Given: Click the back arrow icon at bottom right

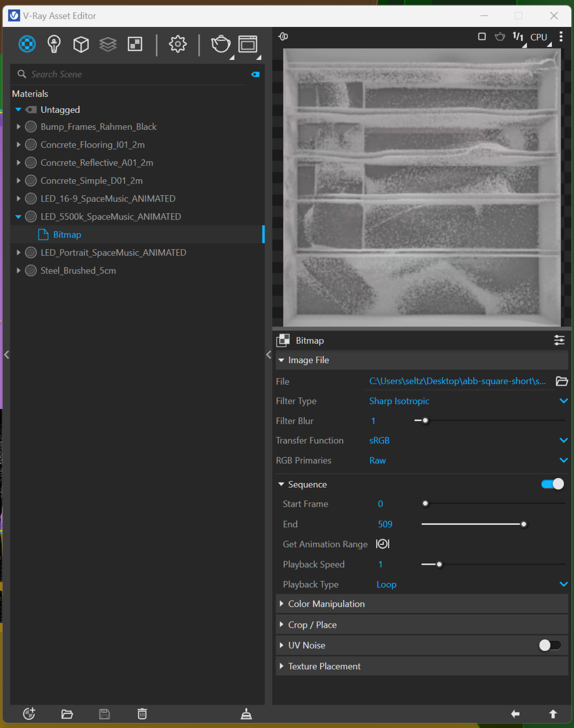Looking at the screenshot, I should pos(515,714).
